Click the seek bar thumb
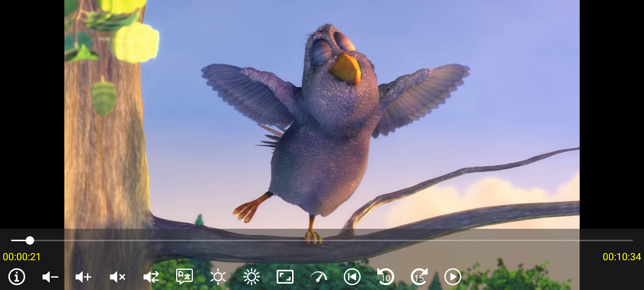This screenshot has width=644, height=290. [30, 240]
